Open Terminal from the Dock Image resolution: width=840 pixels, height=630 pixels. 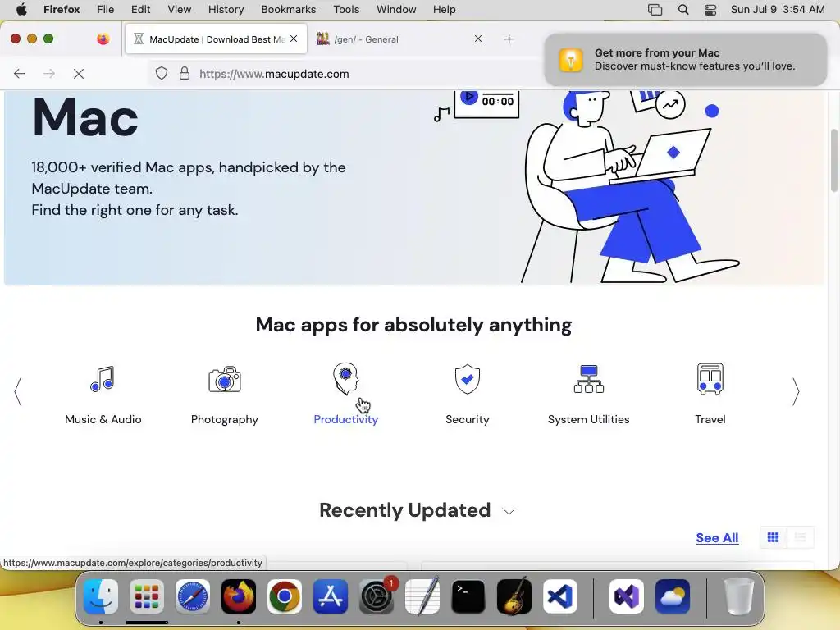click(468, 596)
